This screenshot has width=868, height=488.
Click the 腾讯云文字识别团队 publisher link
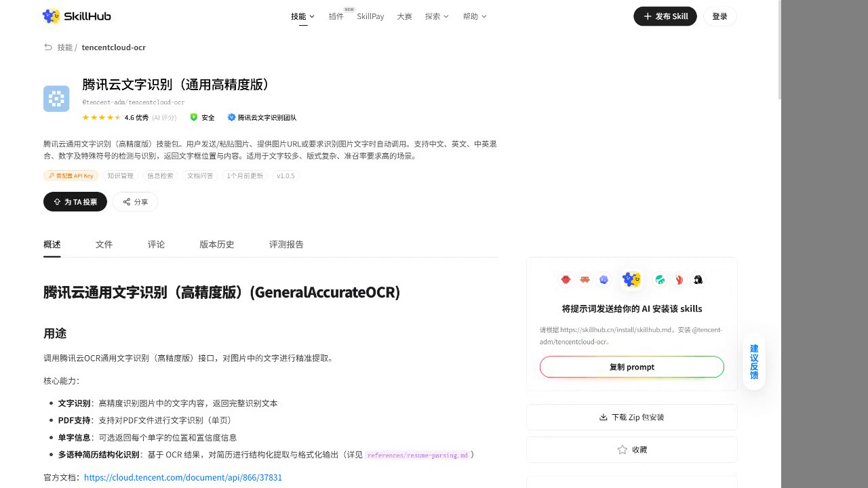pos(267,117)
